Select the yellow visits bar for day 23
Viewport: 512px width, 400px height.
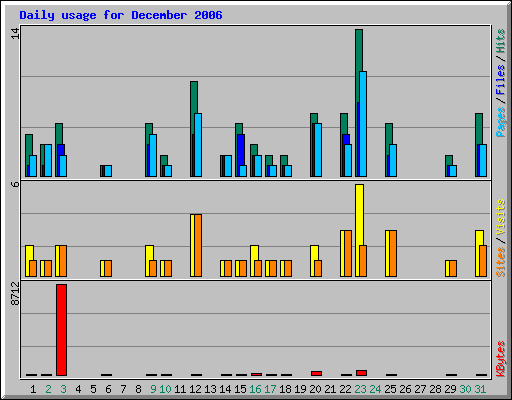(x=359, y=213)
